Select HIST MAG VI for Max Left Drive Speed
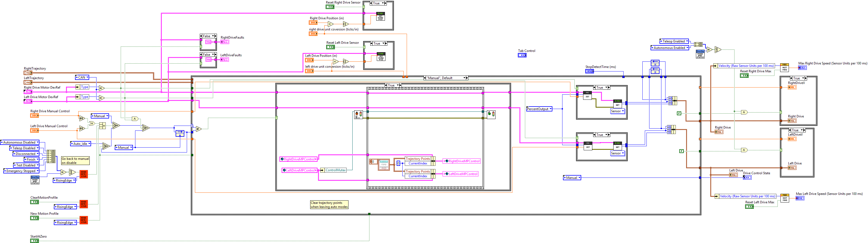This screenshot has height=243, width=868. pos(785,198)
